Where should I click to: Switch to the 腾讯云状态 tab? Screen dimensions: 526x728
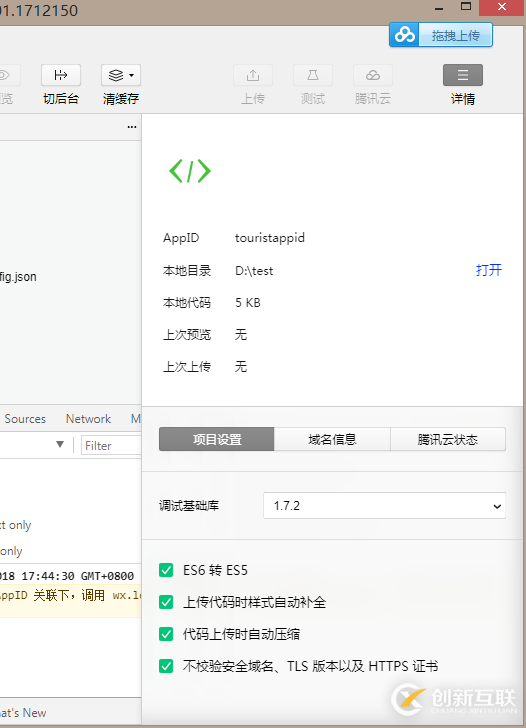click(448, 439)
